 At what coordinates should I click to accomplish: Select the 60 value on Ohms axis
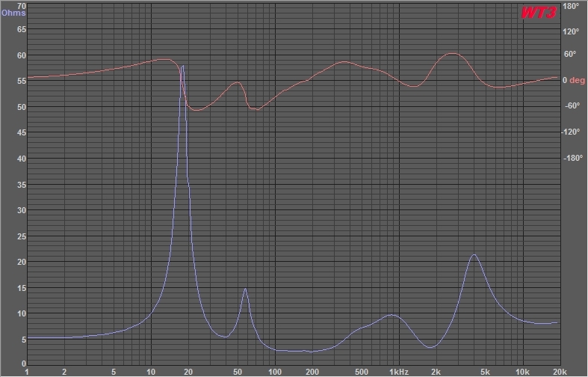[22, 55]
